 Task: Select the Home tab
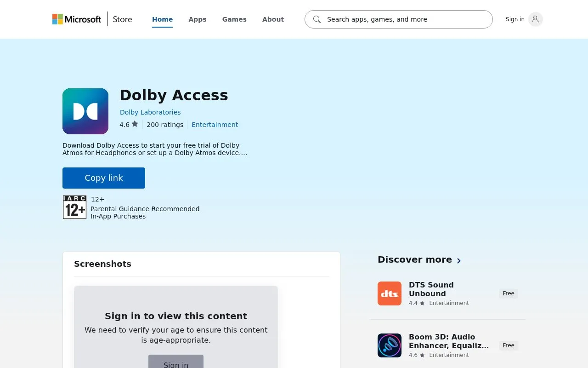click(162, 19)
